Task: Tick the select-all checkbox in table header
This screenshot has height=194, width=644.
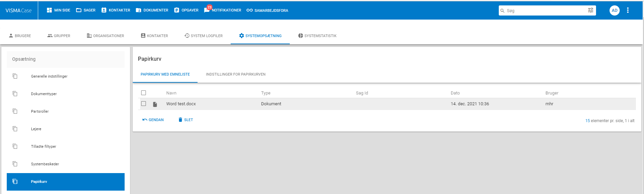Action: pyautogui.click(x=144, y=93)
